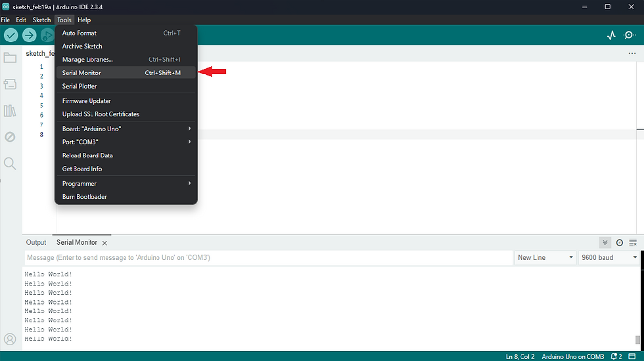Open the 9600 baud rate dropdown
The image size is (644, 361).
point(609,257)
